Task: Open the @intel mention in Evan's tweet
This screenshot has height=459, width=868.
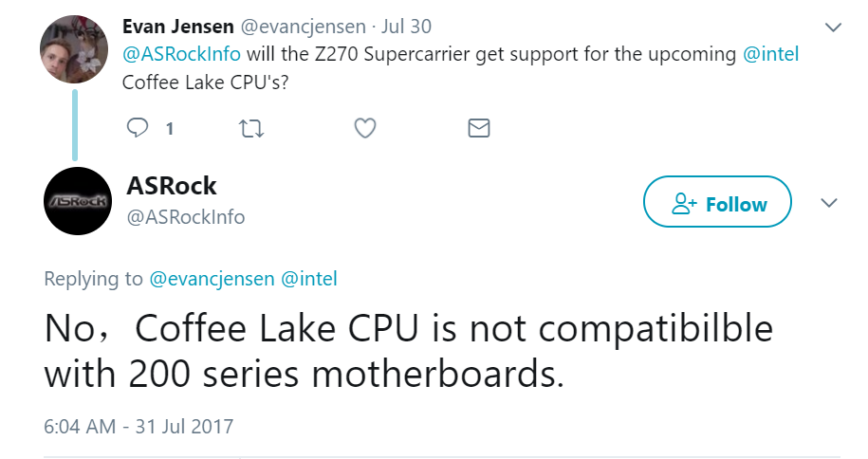Action: click(x=770, y=54)
